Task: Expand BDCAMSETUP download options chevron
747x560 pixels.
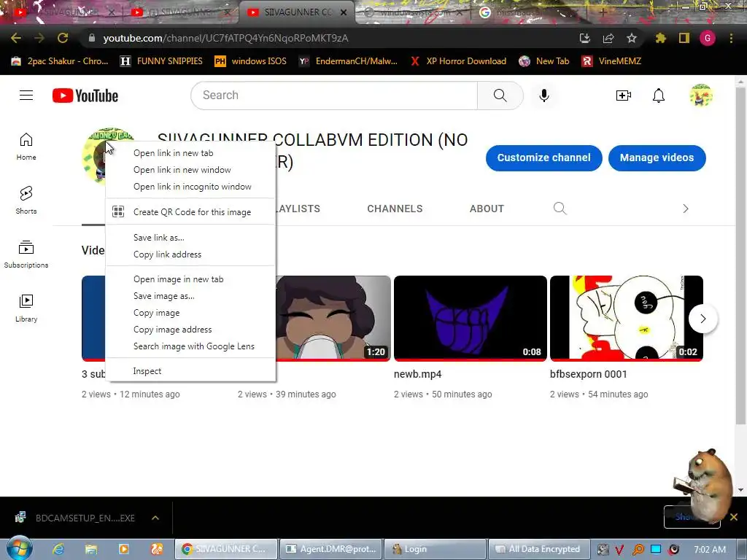Action: click(x=155, y=518)
